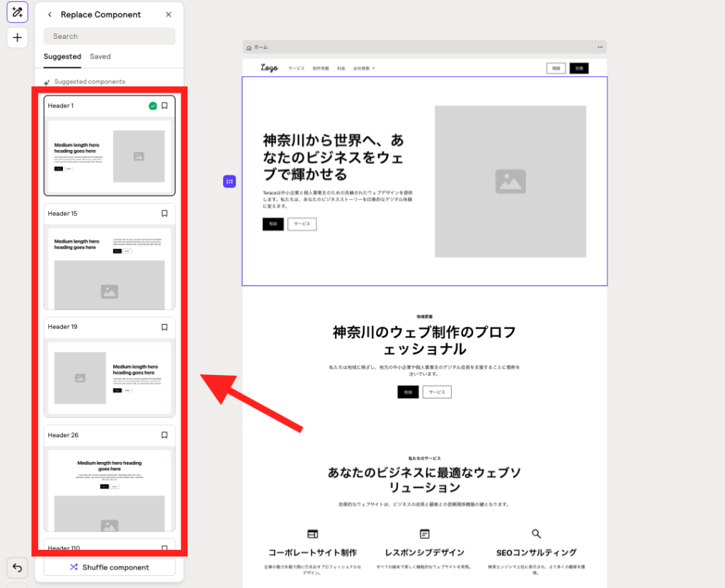Click the home icon in page bar
Viewport: 725px width, 588px height.
(x=249, y=47)
